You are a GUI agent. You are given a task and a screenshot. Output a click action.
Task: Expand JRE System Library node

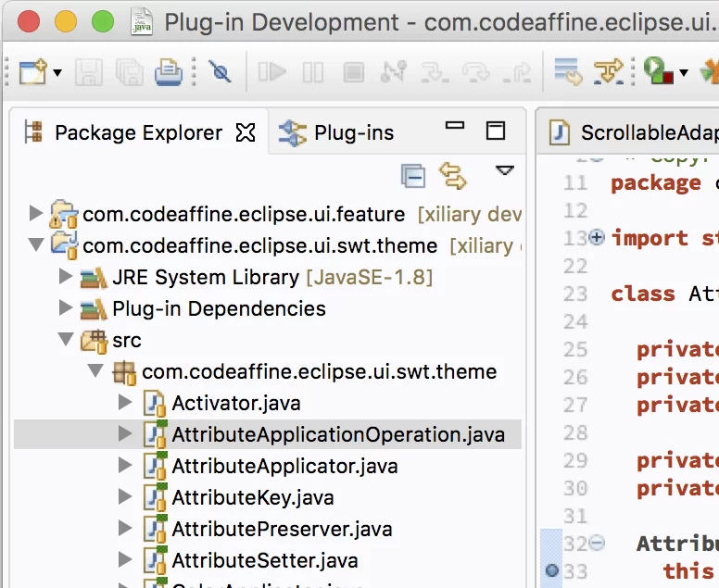point(66,276)
